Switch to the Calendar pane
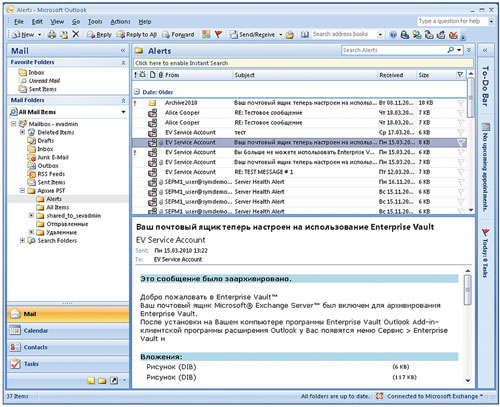The width and height of the screenshot is (500, 407). (68, 331)
